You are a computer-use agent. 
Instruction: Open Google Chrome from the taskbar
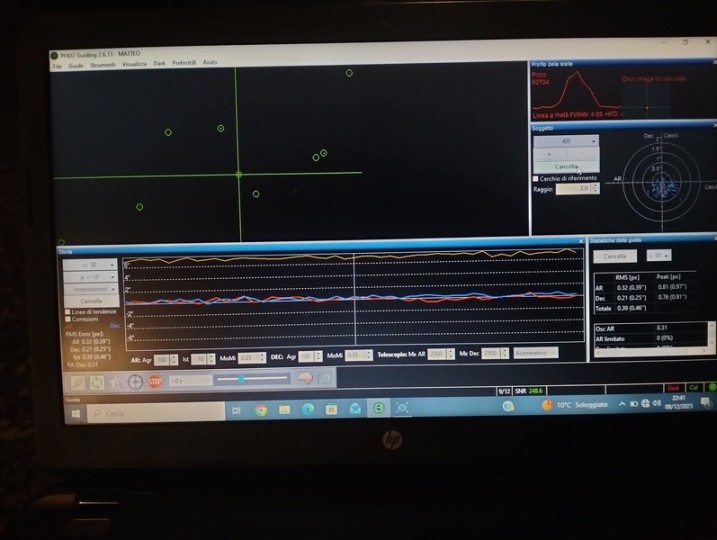tap(261, 409)
